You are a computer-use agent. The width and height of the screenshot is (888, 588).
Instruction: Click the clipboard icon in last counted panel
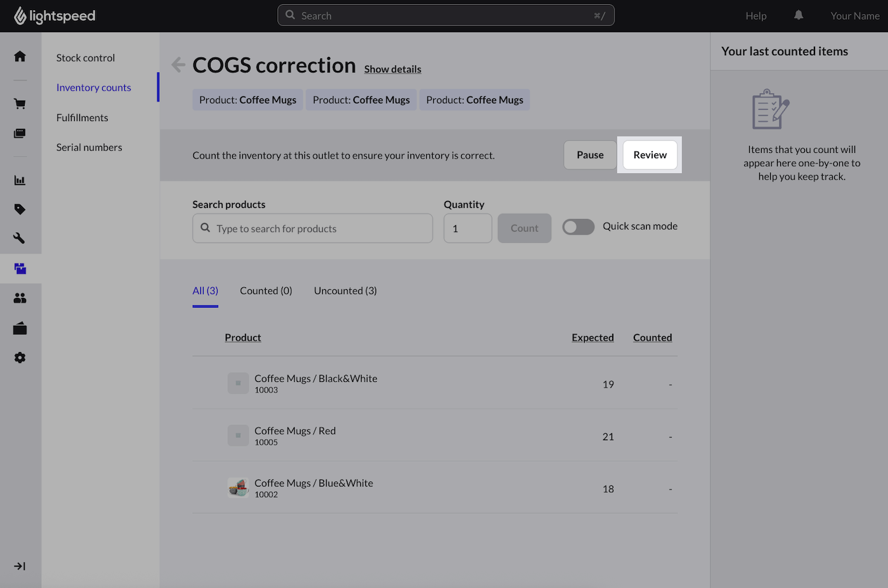click(x=771, y=109)
